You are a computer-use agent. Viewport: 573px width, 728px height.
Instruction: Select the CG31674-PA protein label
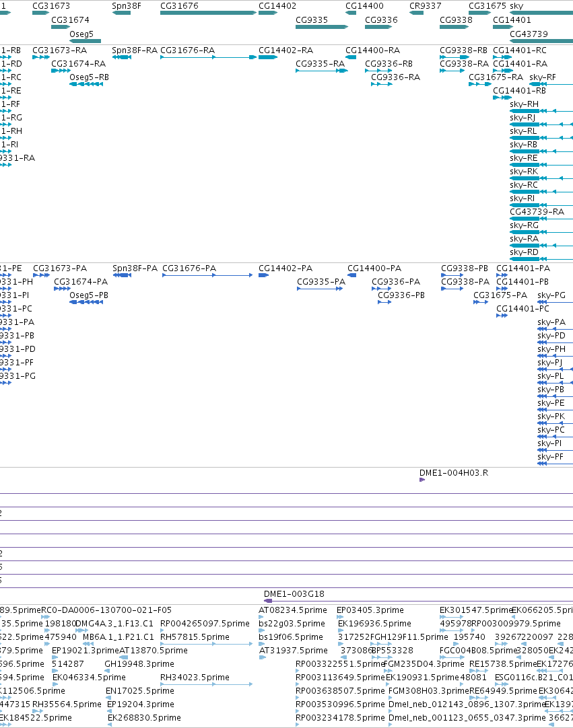coord(81,282)
